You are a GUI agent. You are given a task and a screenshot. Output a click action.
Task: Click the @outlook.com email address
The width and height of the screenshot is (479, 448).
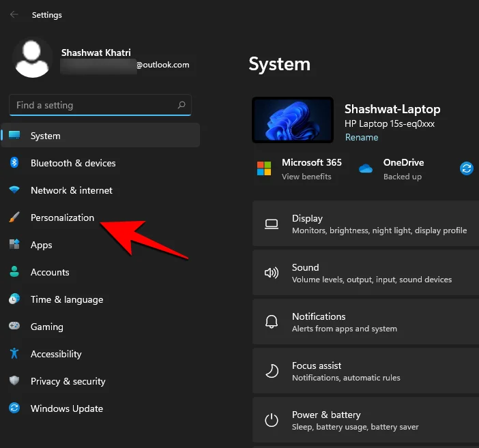[163, 65]
